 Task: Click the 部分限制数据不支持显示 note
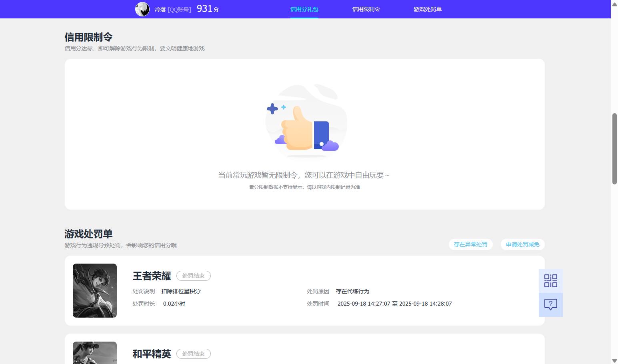tap(304, 187)
